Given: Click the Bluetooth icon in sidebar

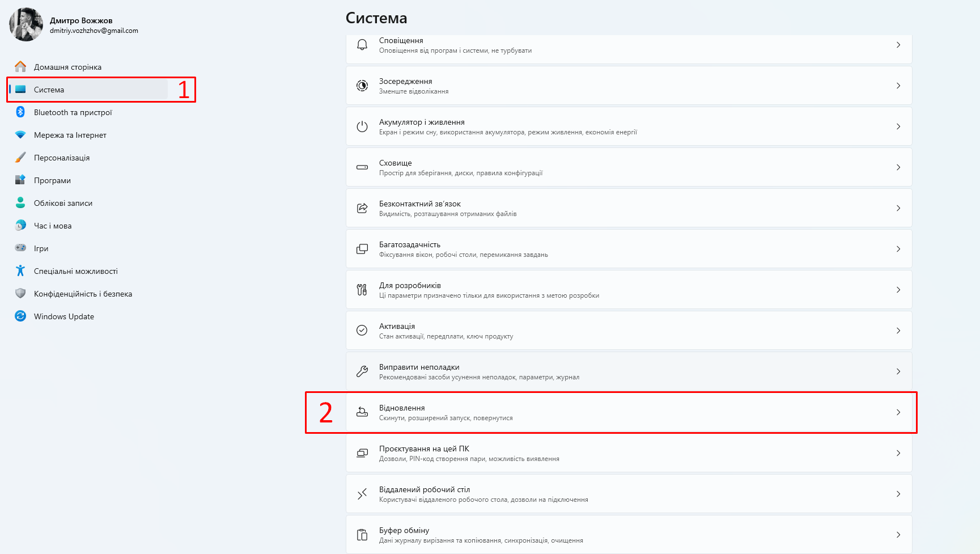Looking at the screenshot, I should tap(20, 112).
